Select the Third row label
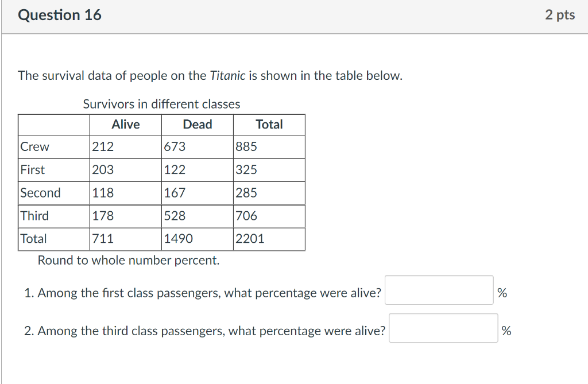Image resolution: width=588 pixels, height=384 pixels. click(x=34, y=216)
